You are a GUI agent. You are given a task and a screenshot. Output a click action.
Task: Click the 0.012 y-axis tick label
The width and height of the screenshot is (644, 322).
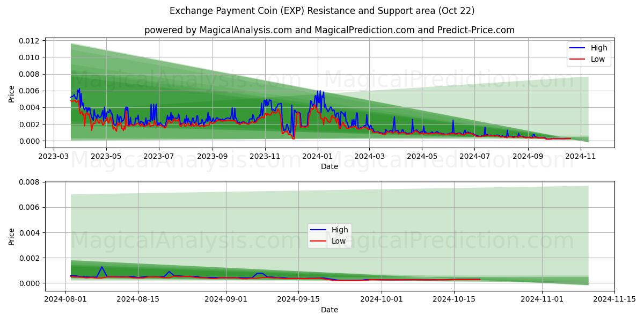[x=30, y=41]
